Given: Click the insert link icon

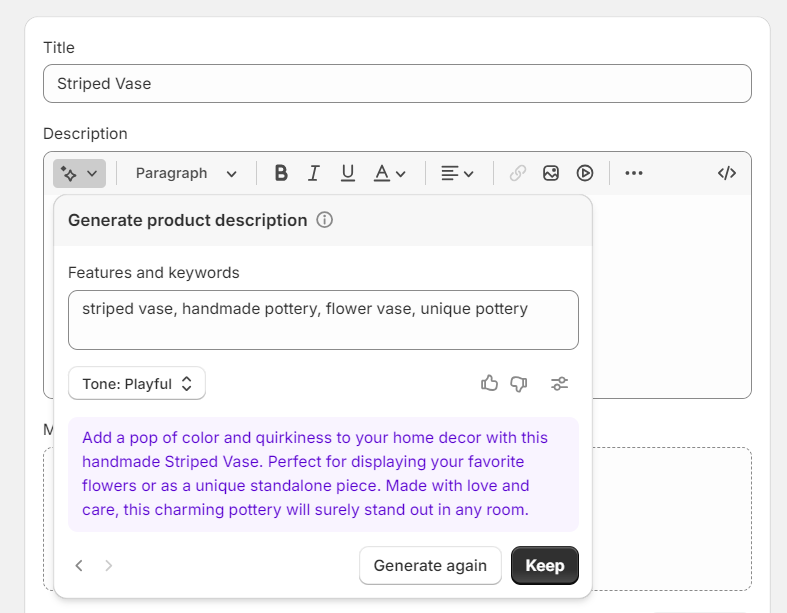Looking at the screenshot, I should point(517,173).
